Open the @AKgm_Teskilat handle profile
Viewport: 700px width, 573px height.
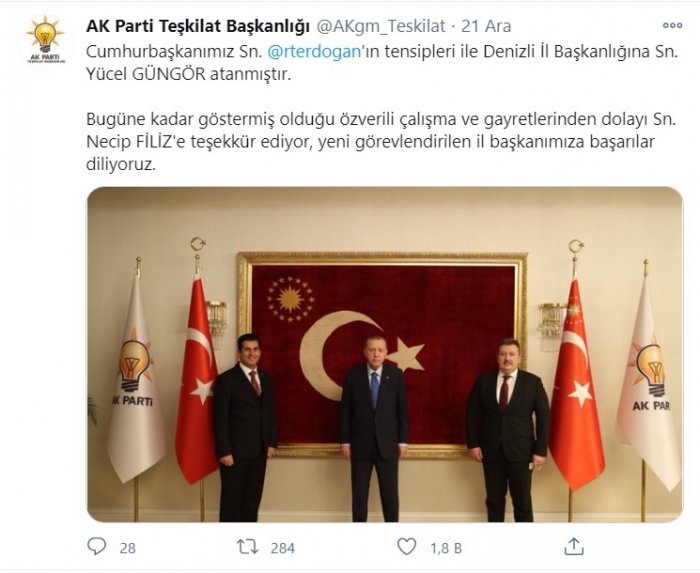(381, 26)
